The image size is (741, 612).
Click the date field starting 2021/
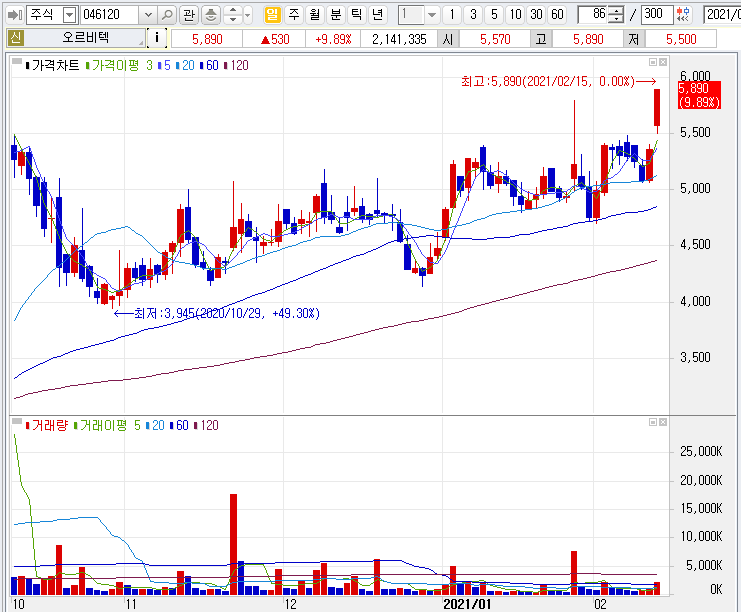click(x=722, y=15)
